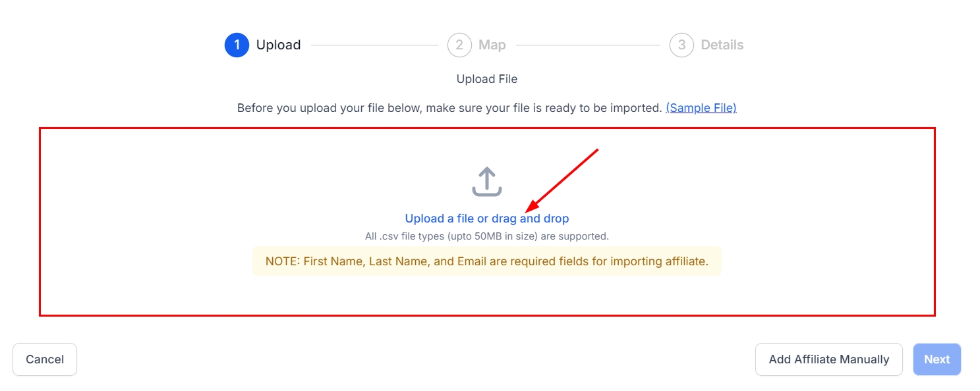Open the Sample File link
The width and height of the screenshot is (980, 391).
point(701,108)
